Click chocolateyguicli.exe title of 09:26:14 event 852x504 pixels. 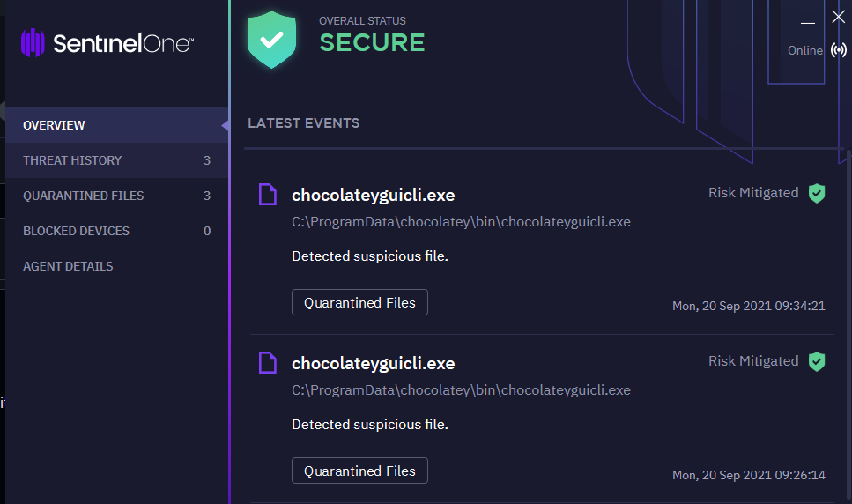tap(374, 363)
